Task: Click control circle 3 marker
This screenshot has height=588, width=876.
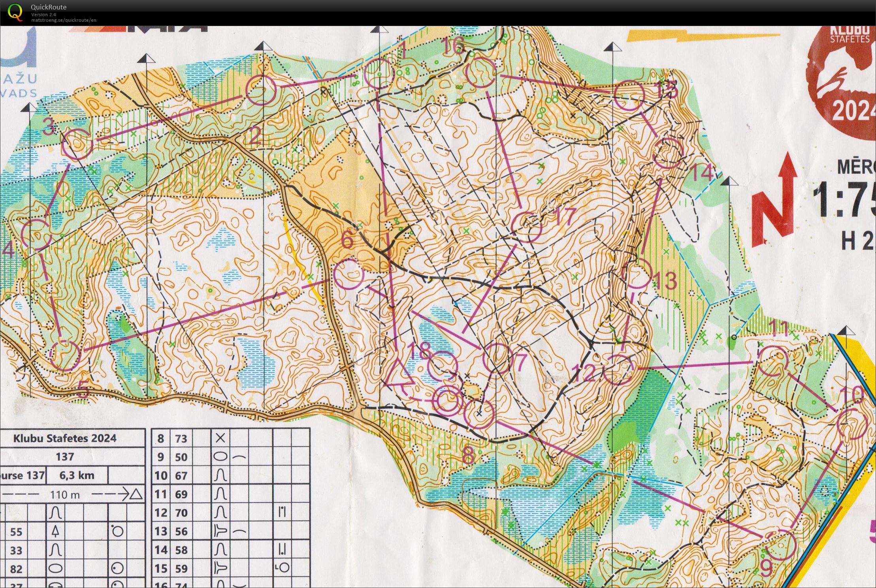Action: coord(77,143)
